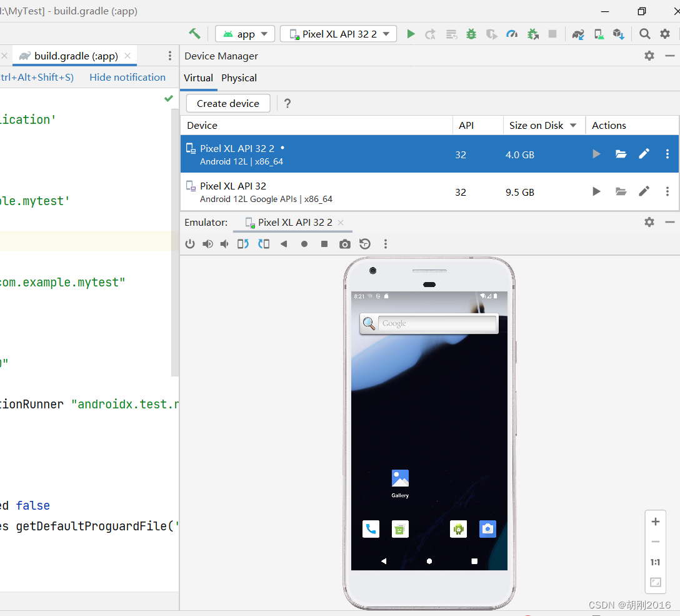680x616 pixels.
Task: Open Device Manager panel settings gear
Action: tap(649, 56)
